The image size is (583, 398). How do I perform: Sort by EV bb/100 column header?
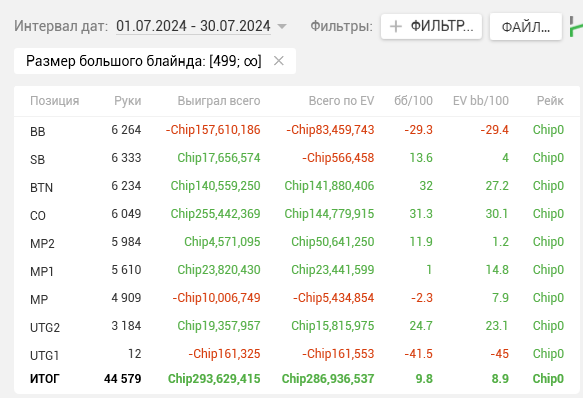481,101
